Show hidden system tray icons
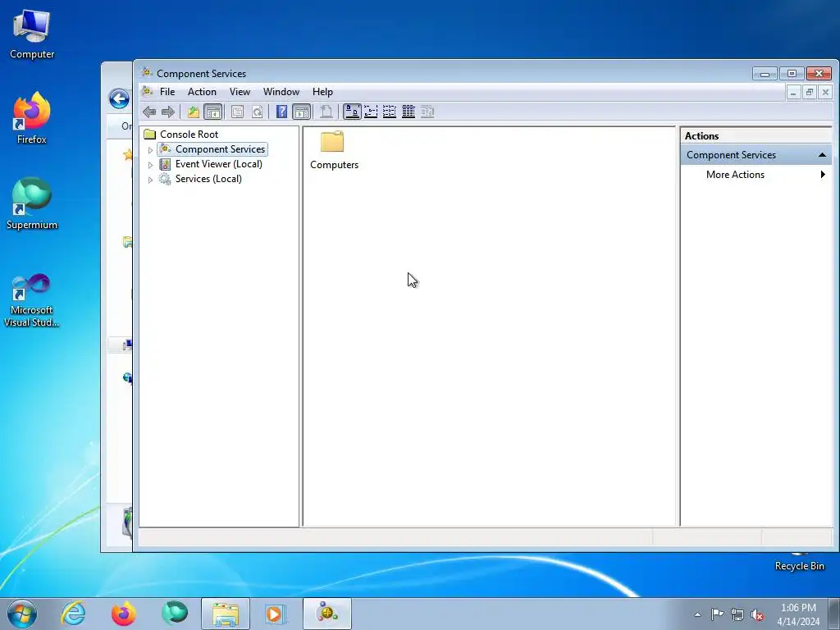The height and width of the screenshot is (630, 840). point(697,614)
